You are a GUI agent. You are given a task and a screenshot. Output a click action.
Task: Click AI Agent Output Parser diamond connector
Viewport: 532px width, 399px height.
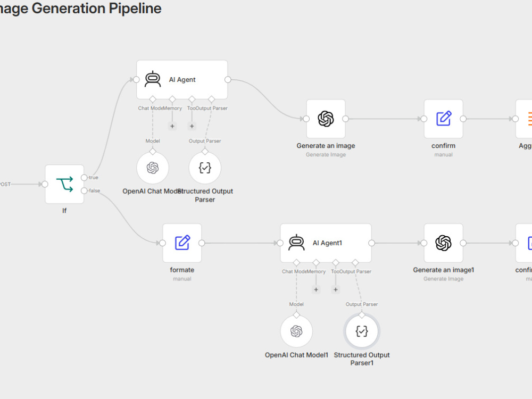211,99
